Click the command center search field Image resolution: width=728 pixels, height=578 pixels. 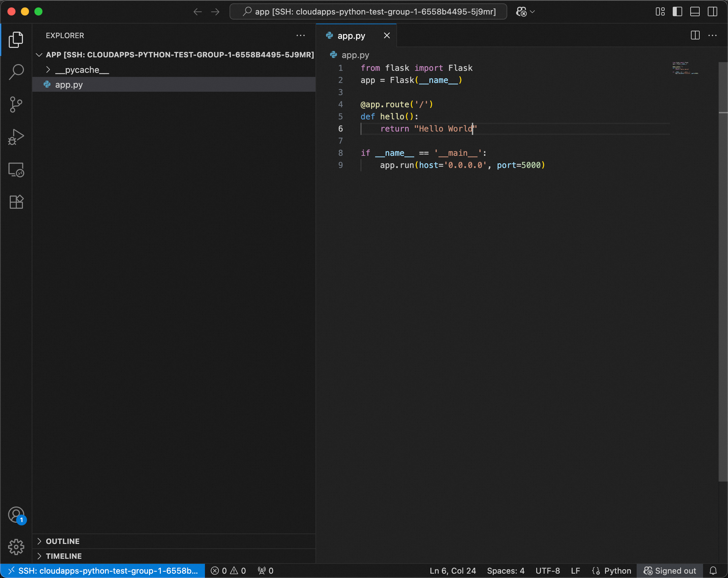(368, 12)
